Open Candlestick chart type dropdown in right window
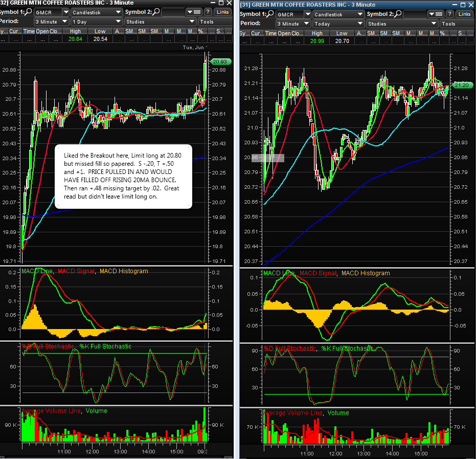The height and width of the screenshot is (459, 476). tap(338, 14)
